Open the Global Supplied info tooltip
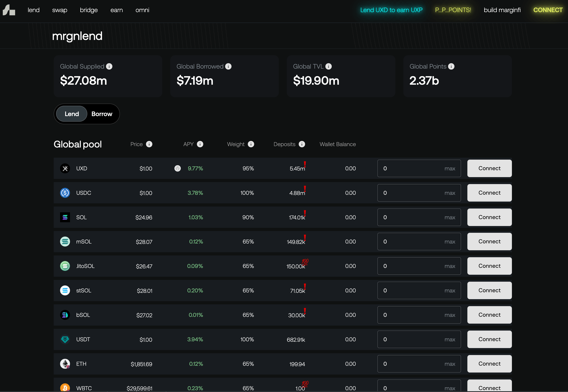Image resolution: width=568 pixels, height=392 pixels. coord(109,66)
